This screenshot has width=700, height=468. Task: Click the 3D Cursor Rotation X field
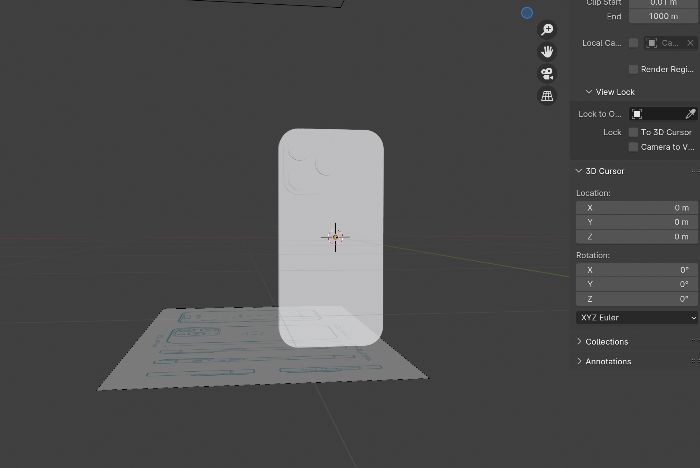pyautogui.click(x=637, y=270)
